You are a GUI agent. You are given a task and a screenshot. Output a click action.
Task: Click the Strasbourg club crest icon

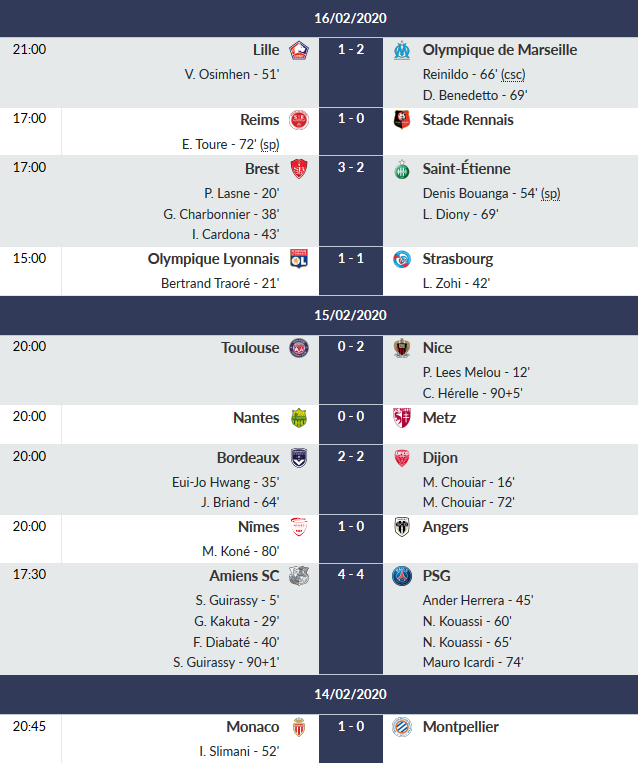pos(402,259)
